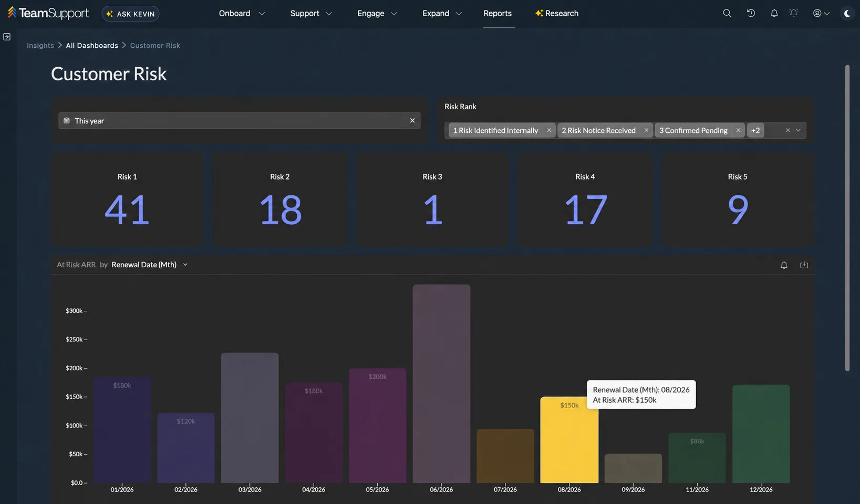Remove the 2 Risk Notice Received chip

coord(646,130)
